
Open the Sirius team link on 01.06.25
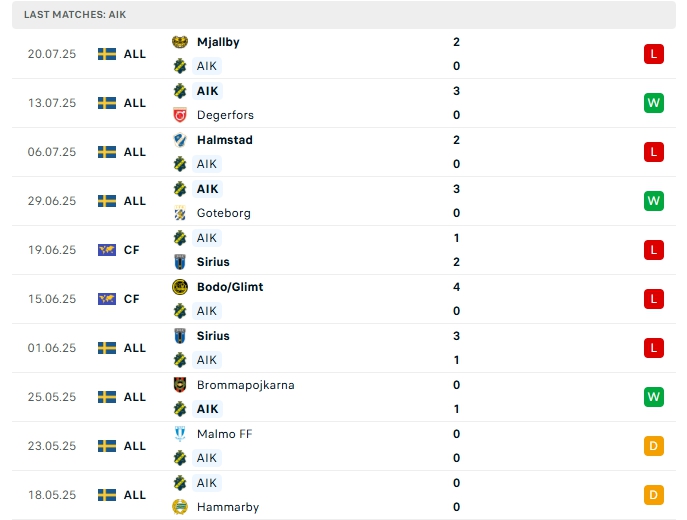[213, 336]
